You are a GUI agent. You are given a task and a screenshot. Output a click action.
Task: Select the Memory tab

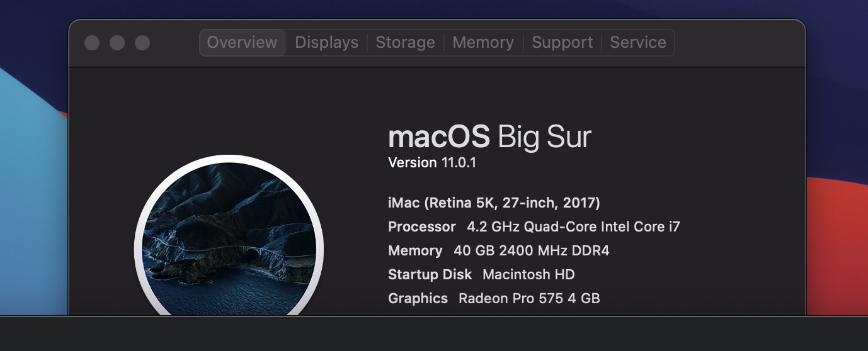click(x=483, y=43)
